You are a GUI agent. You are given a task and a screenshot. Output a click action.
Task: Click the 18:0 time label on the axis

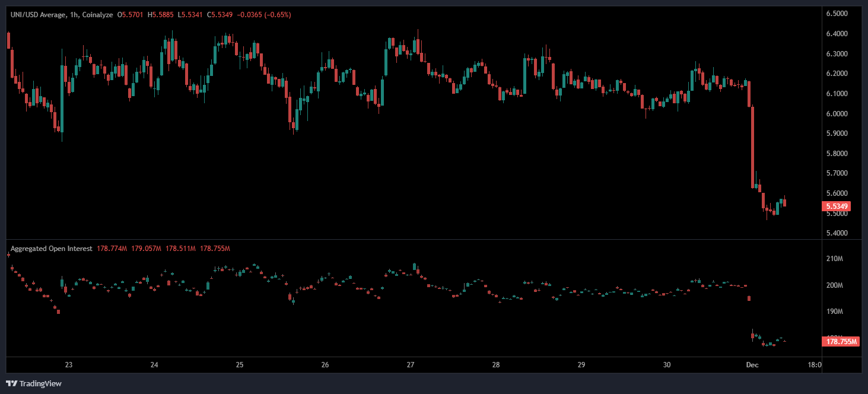coord(814,365)
